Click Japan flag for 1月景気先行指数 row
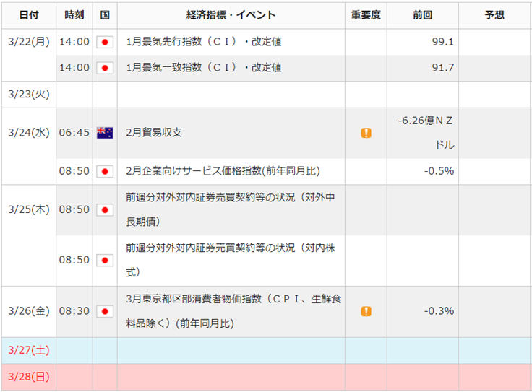Image resolution: width=532 pixels, height=392 pixels. 105,42
